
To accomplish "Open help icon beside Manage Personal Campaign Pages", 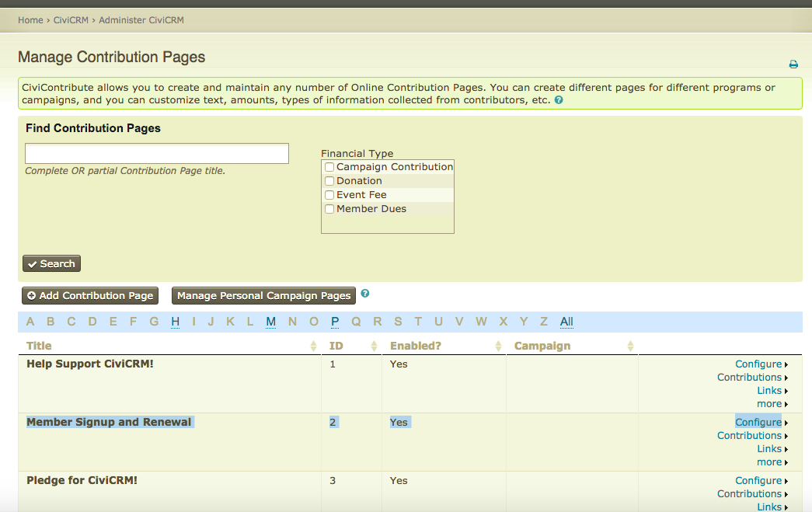I will coord(365,294).
